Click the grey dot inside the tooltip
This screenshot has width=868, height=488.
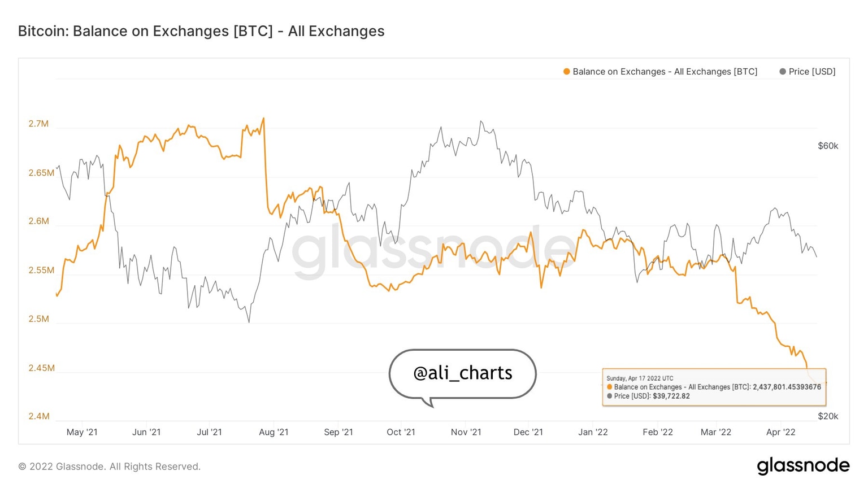pyautogui.click(x=609, y=396)
